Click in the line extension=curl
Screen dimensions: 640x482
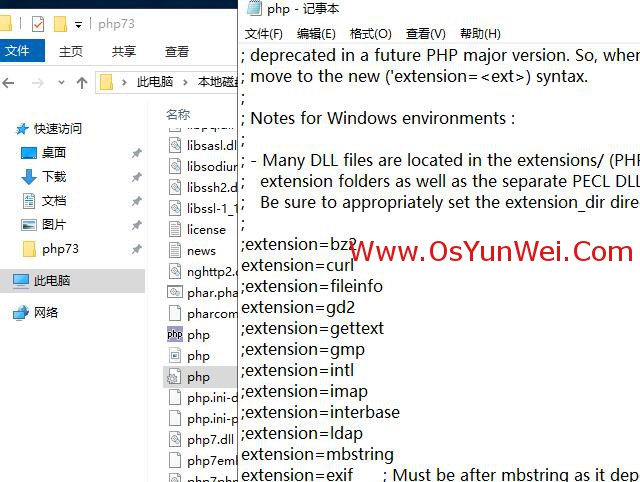(x=298, y=266)
